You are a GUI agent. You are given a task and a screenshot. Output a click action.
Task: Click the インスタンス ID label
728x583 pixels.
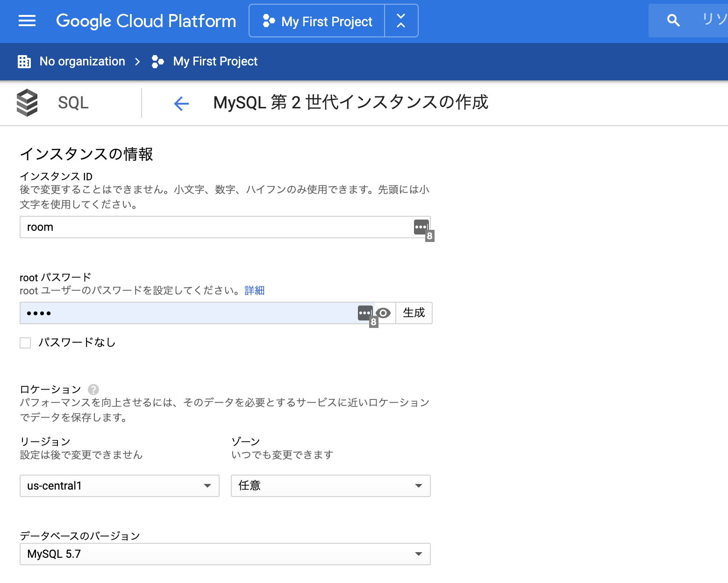point(56,176)
